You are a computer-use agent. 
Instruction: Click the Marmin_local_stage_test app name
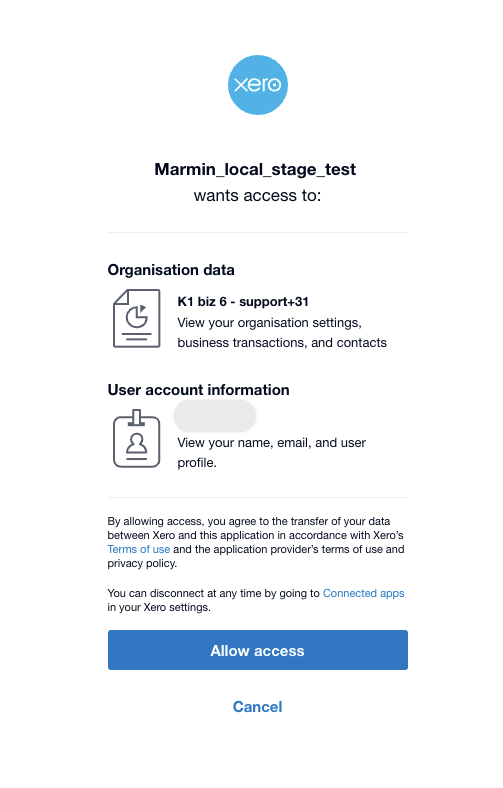[x=255, y=170]
